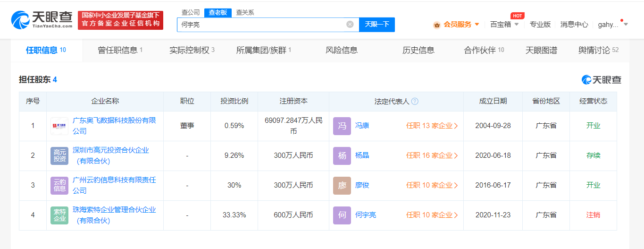Viewport: 644px width, 249px height.
Task: Click the 杨 avatar icon
Action: tap(342, 155)
